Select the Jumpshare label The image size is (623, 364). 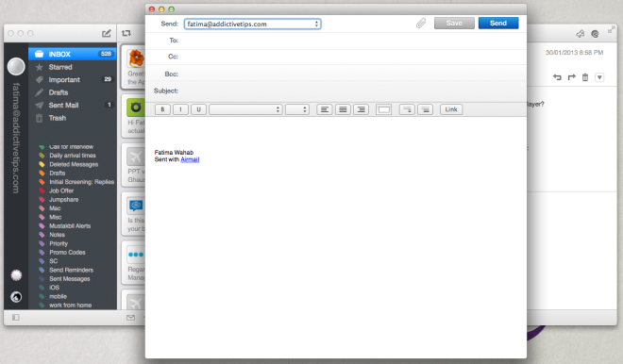[x=63, y=200]
